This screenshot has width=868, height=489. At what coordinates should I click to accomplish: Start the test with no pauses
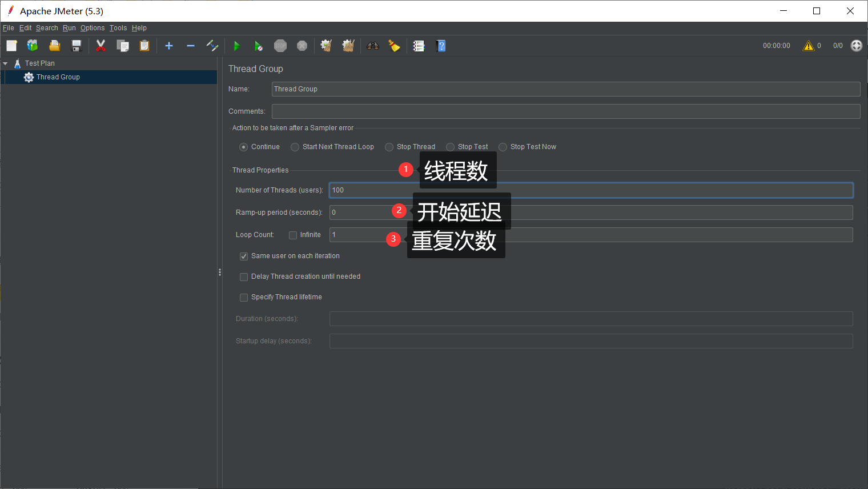[259, 46]
